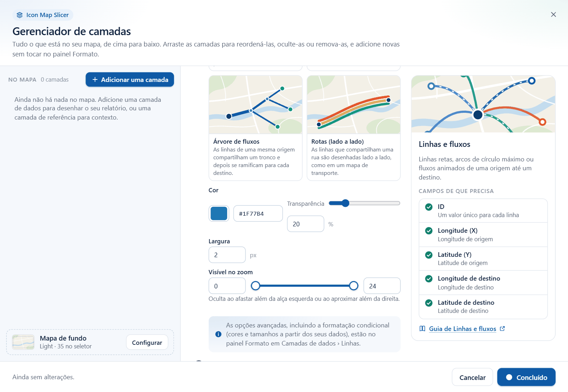Image resolution: width=568 pixels, height=392 pixels.
Task: Click the right handle of zoom range slider
Action: 354,286
